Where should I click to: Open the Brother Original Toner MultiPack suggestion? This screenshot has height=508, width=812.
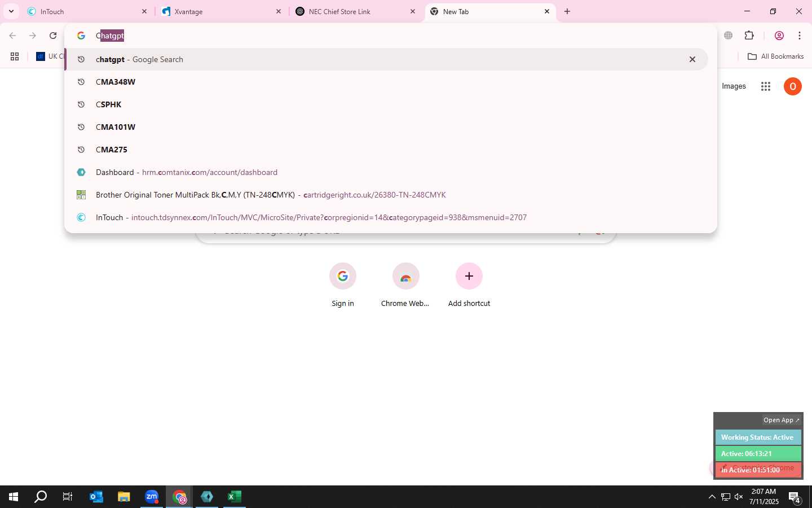[386, 195]
